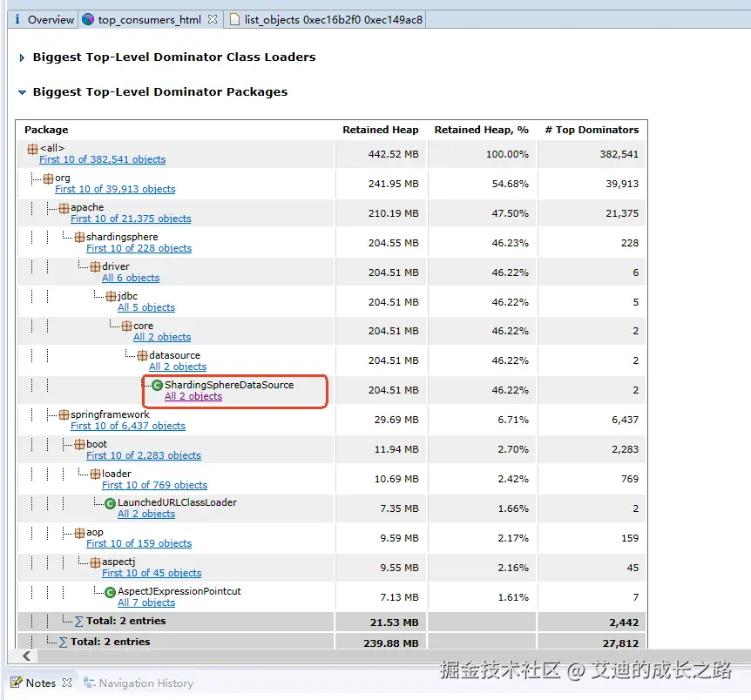Screen dimensions: 751x700
Task: Open 'First 10 of 769 objects' link
Action: tap(155, 486)
